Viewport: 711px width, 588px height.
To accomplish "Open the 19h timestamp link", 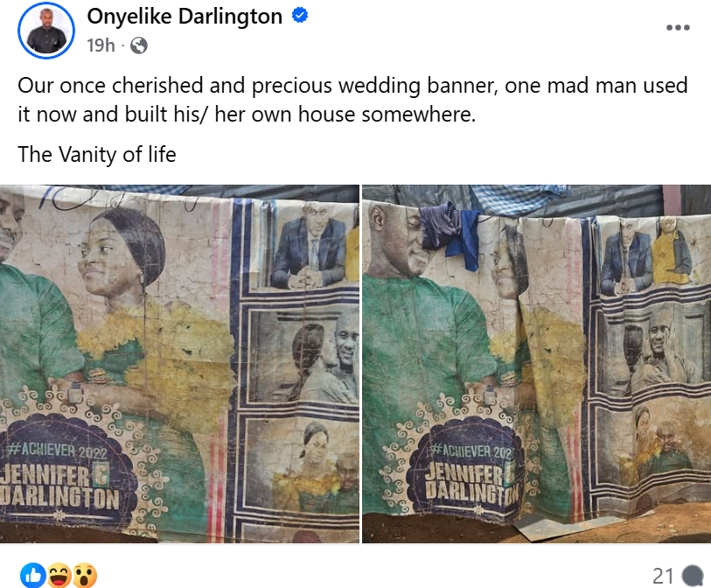I will pyautogui.click(x=101, y=45).
